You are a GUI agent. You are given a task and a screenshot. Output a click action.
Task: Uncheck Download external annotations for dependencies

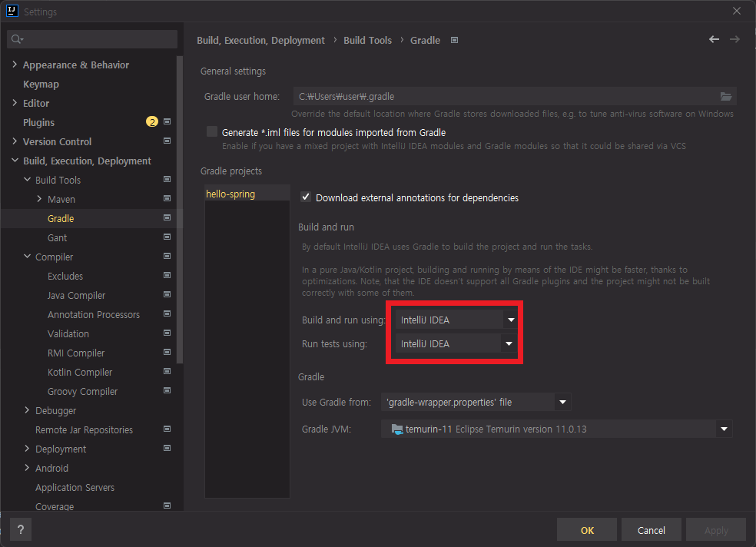click(x=306, y=197)
